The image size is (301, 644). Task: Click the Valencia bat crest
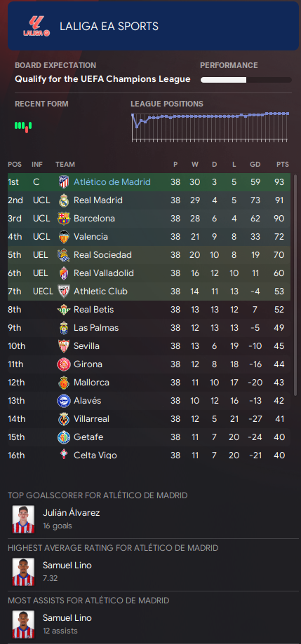click(x=64, y=237)
